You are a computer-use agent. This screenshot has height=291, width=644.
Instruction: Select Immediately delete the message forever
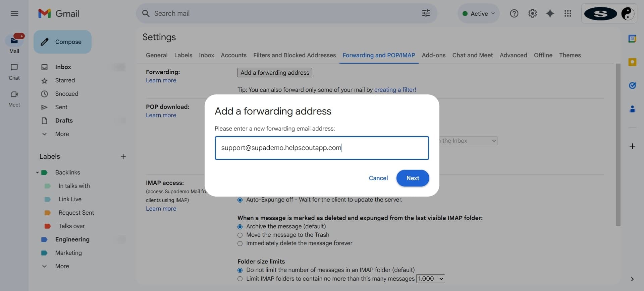click(x=240, y=243)
